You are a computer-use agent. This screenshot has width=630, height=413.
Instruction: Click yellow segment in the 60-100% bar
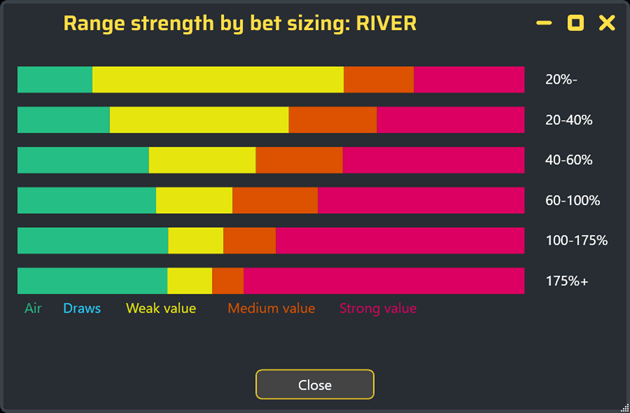194,200
